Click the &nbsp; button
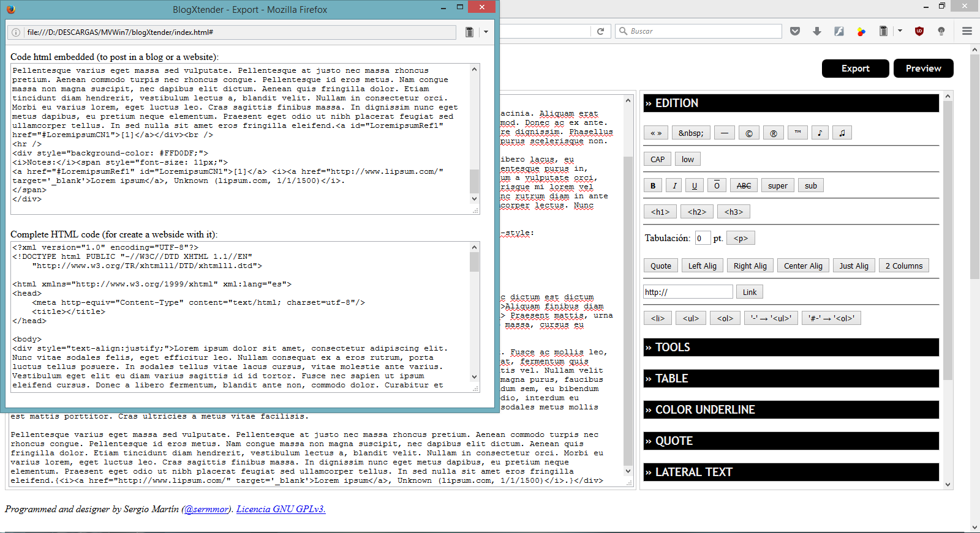The height and width of the screenshot is (533, 980). [691, 133]
